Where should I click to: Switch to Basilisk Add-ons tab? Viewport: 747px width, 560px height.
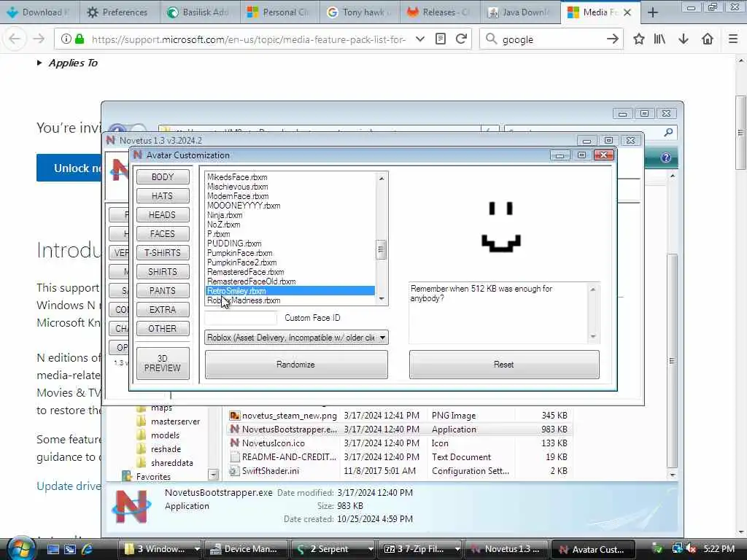click(x=198, y=12)
